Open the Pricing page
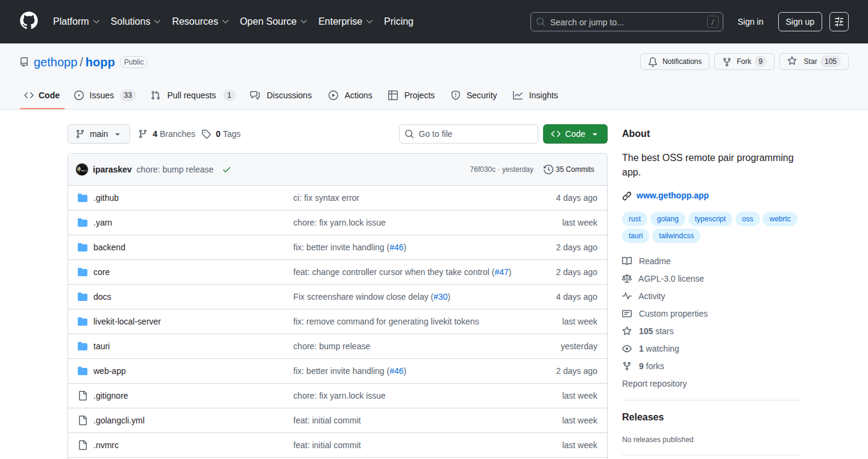868x459 pixels. (398, 22)
